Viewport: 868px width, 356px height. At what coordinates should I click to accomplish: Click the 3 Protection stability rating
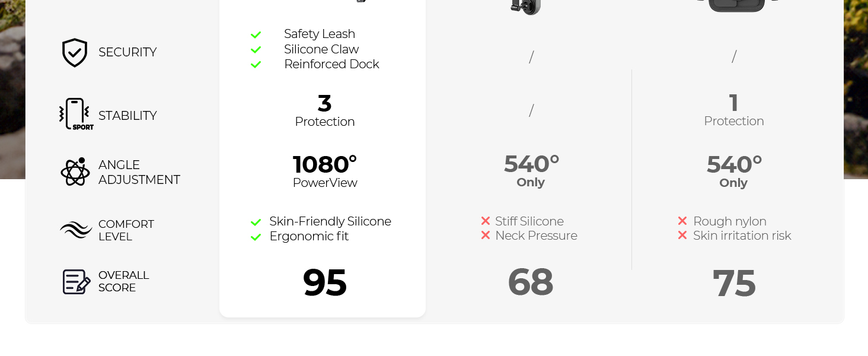(325, 111)
